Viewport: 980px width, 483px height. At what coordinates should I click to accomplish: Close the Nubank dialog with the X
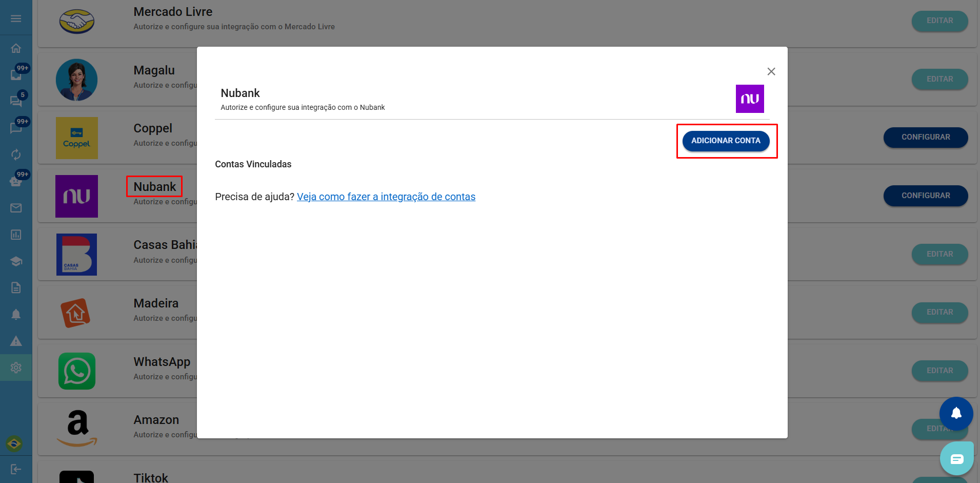tap(771, 71)
